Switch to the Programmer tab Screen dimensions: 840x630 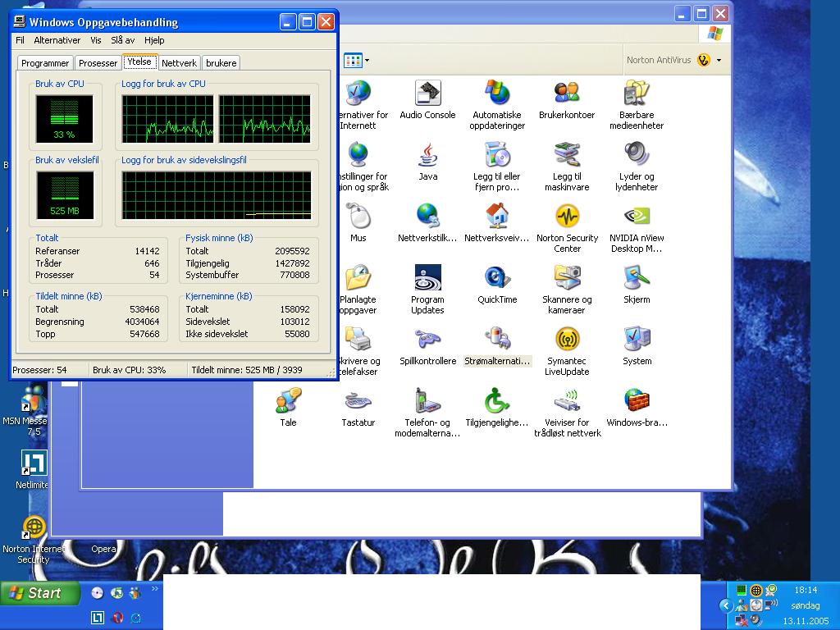(45, 62)
